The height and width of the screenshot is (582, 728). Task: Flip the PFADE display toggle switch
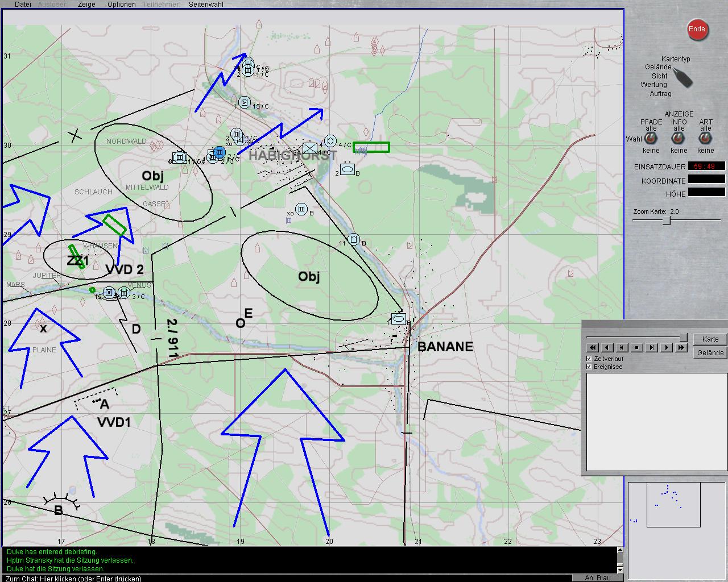651,139
